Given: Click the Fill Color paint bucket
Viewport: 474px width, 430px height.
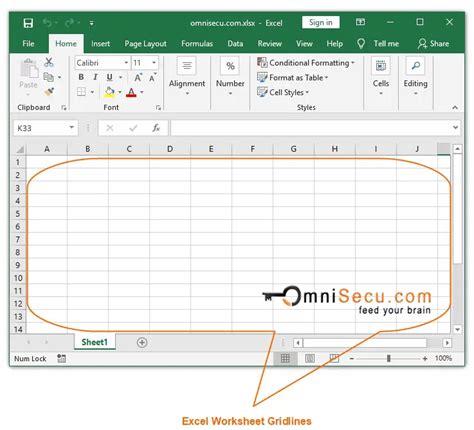Looking at the screenshot, I should point(109,92).
